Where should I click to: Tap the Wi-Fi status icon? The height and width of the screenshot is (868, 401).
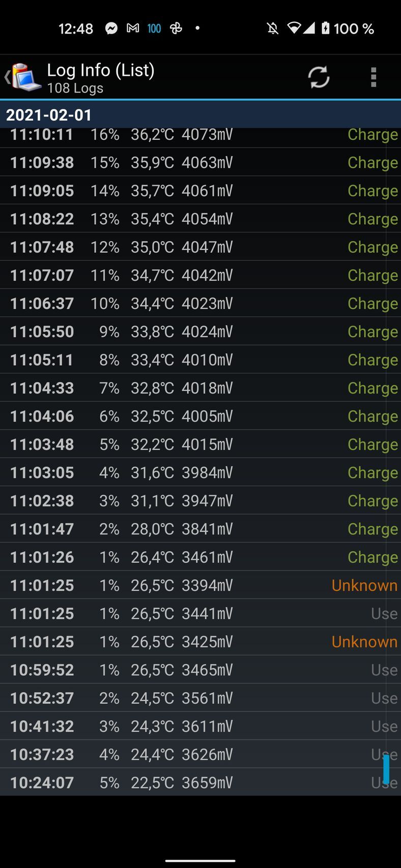point(293,28)
